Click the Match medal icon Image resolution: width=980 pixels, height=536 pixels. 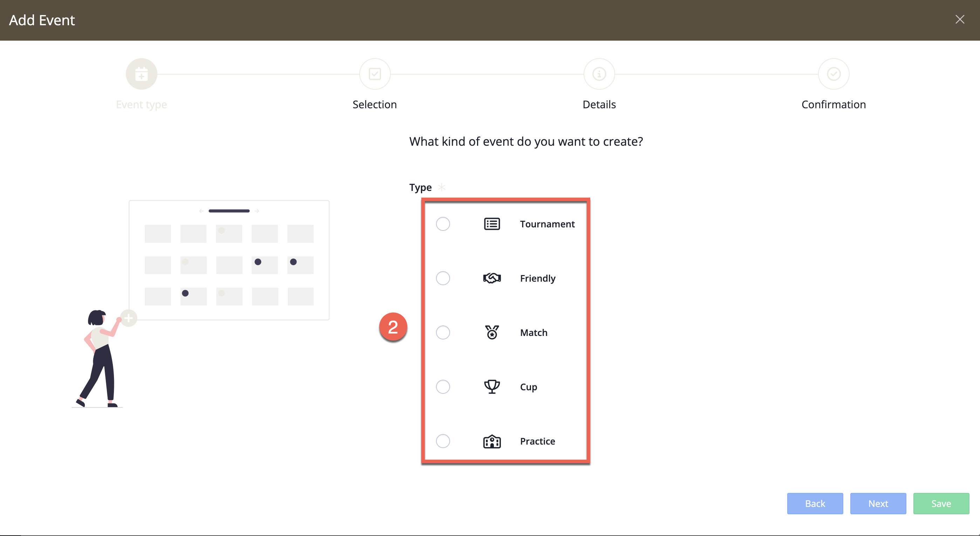pyautogui.click(x=492, y=332)
